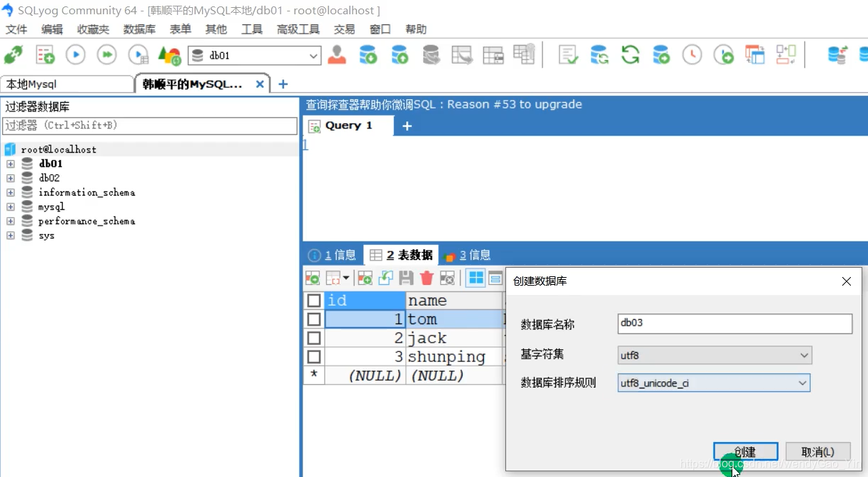
Task: Click the 数据库名称 input field
Action: pos(735,323)
